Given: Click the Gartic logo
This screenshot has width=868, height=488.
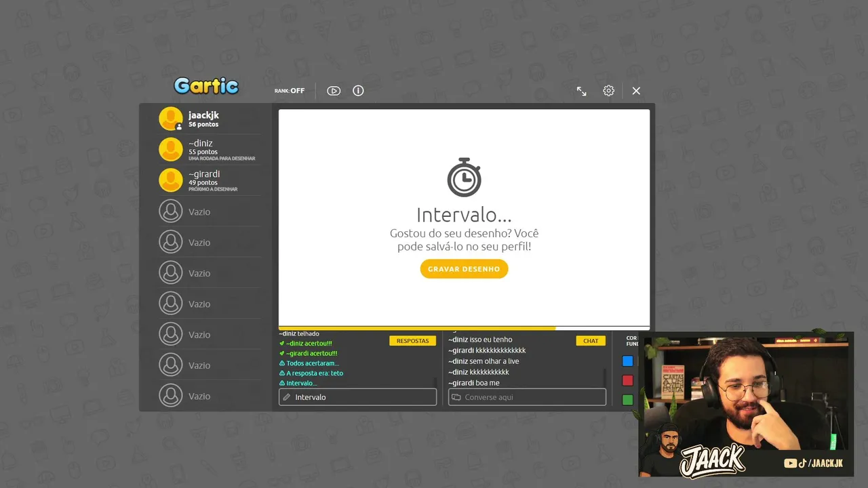Looking at the screenshot, I should (x=206, y=86).
